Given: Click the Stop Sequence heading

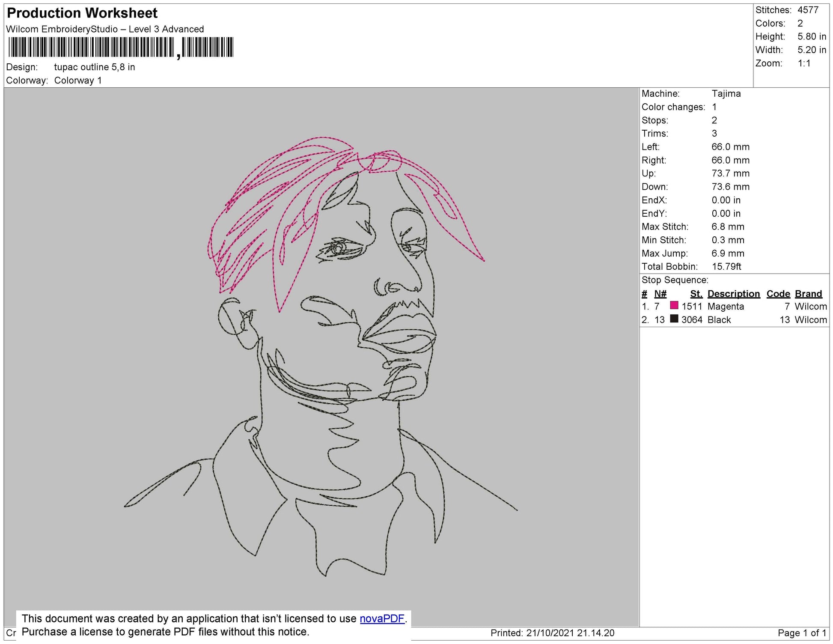Looking at the screenshot, I should [675, 280].
